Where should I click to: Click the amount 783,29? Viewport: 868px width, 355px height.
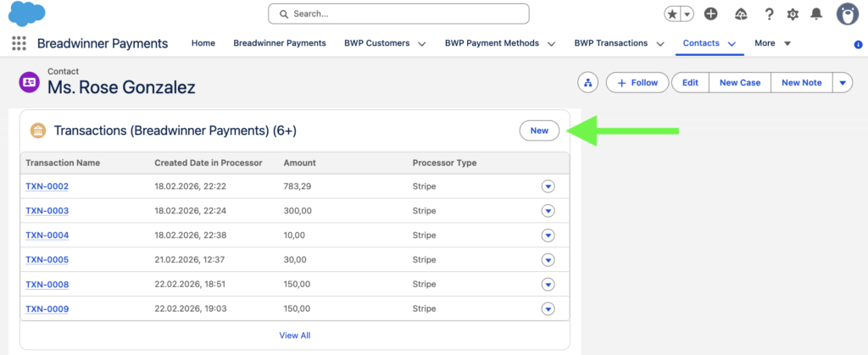pos(298,186)
